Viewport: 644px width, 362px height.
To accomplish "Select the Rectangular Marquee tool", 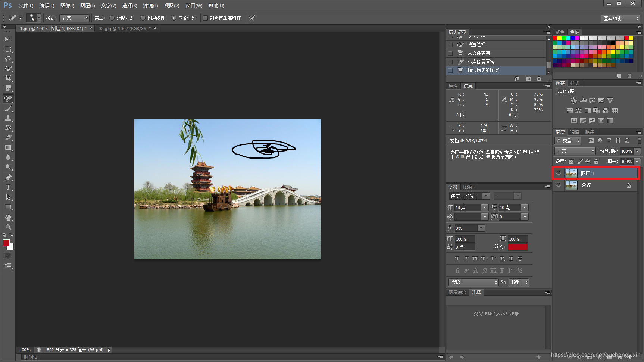I will pyautogui.click(x=8, y=49).
